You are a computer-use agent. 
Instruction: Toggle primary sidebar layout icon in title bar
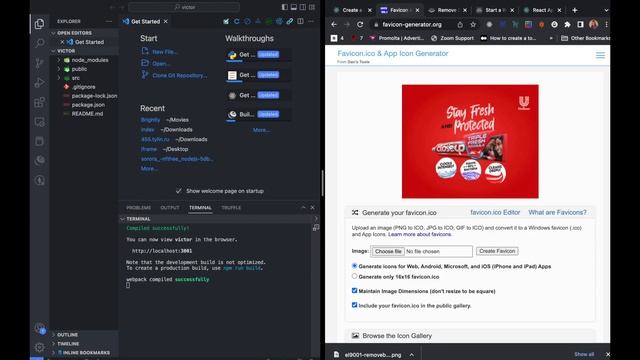tap(285, 7)
